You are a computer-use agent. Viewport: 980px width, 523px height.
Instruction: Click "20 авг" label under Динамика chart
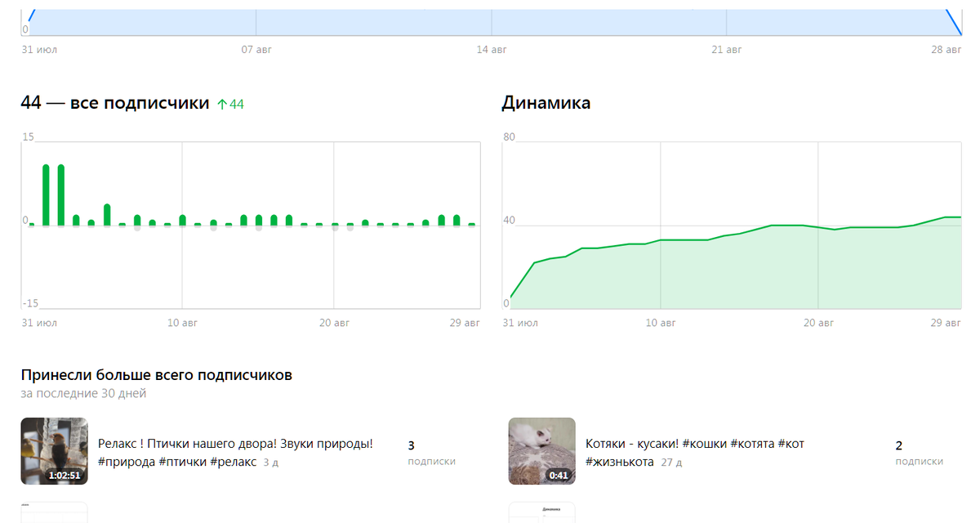[818, 323]
